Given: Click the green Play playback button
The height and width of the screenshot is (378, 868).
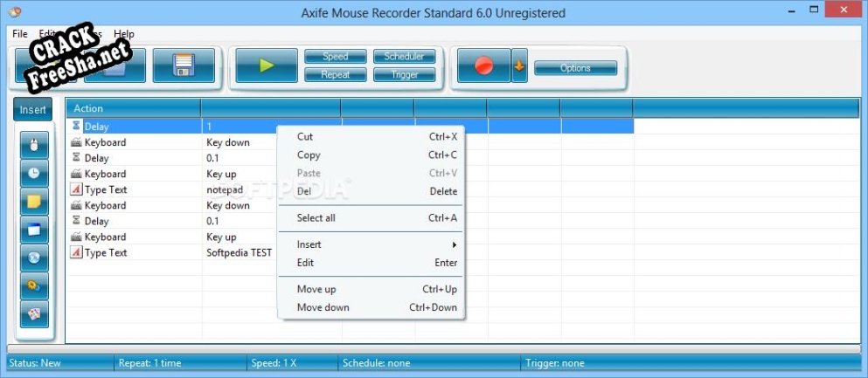Looking at the screenshot, I should pyautogui.click(x=266, y=66).
